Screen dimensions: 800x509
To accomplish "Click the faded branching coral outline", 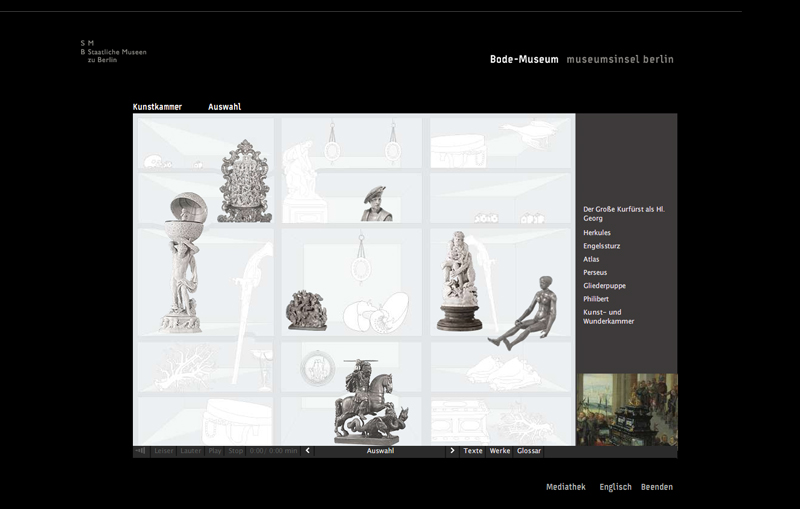I will coord(185,367).
